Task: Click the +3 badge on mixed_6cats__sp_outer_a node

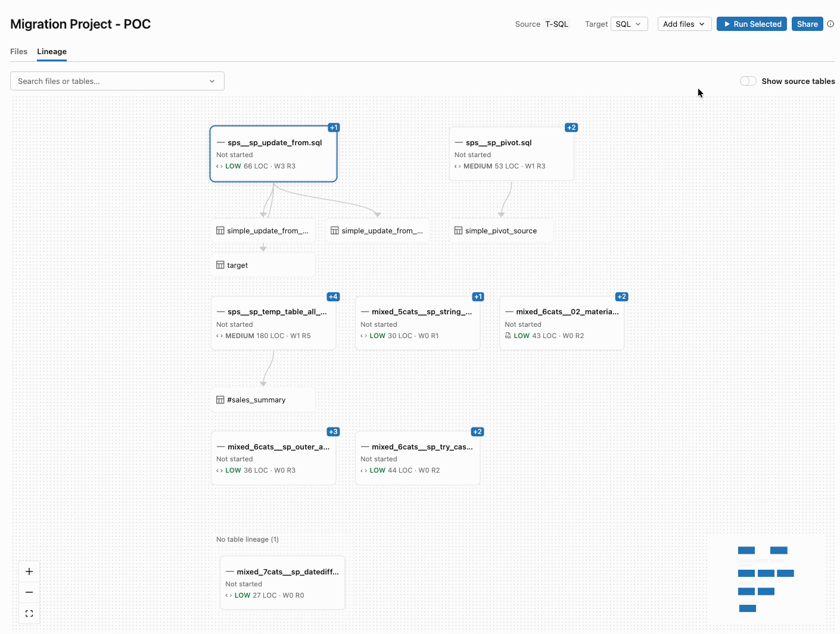Action: [333, 432]
